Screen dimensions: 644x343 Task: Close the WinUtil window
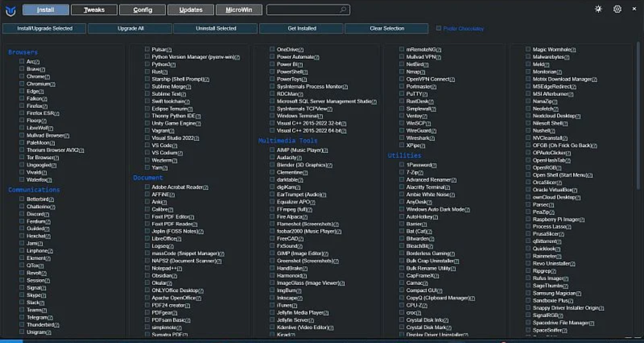[634, 9]
